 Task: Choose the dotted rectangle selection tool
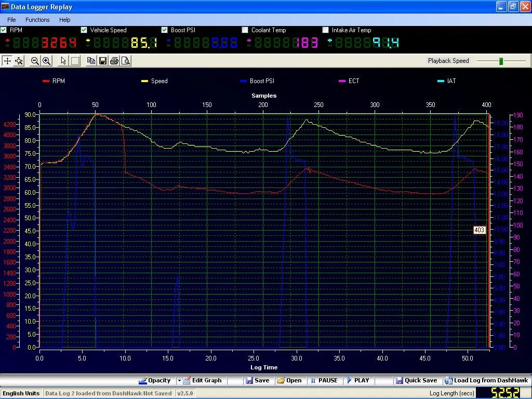[75, 61]
